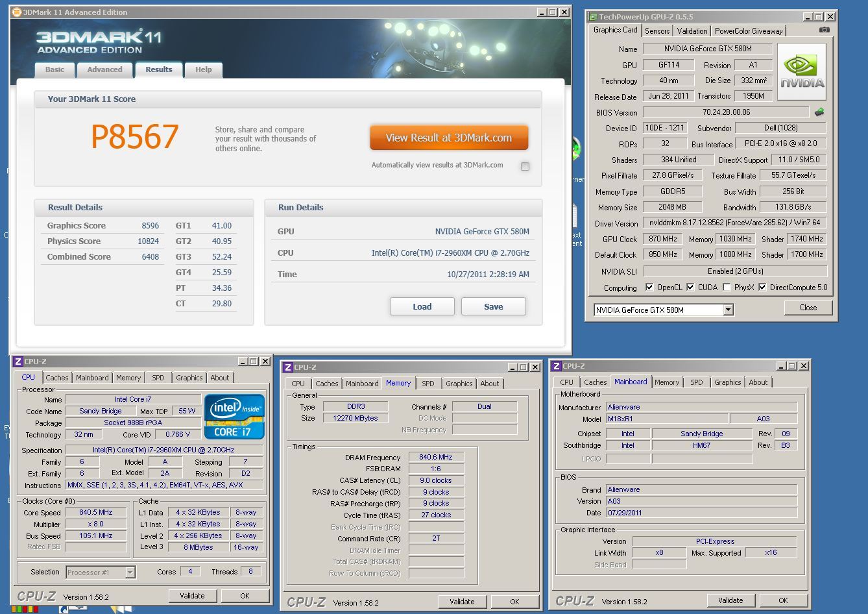The height and width of the screenshot is (614, 868).
Task: Click the Intel Core i7 badge
Action: click(x=234, y=417)
